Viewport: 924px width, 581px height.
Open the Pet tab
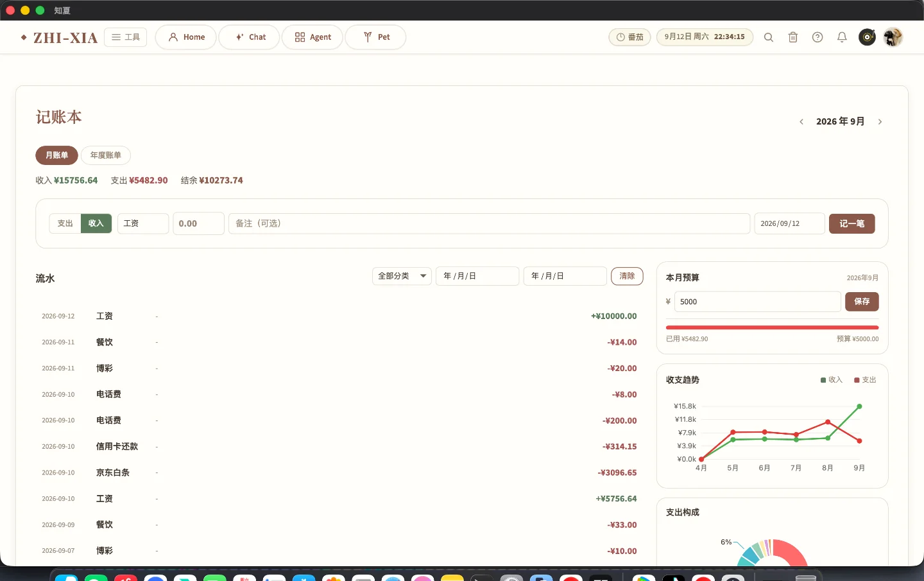[376, 37]
